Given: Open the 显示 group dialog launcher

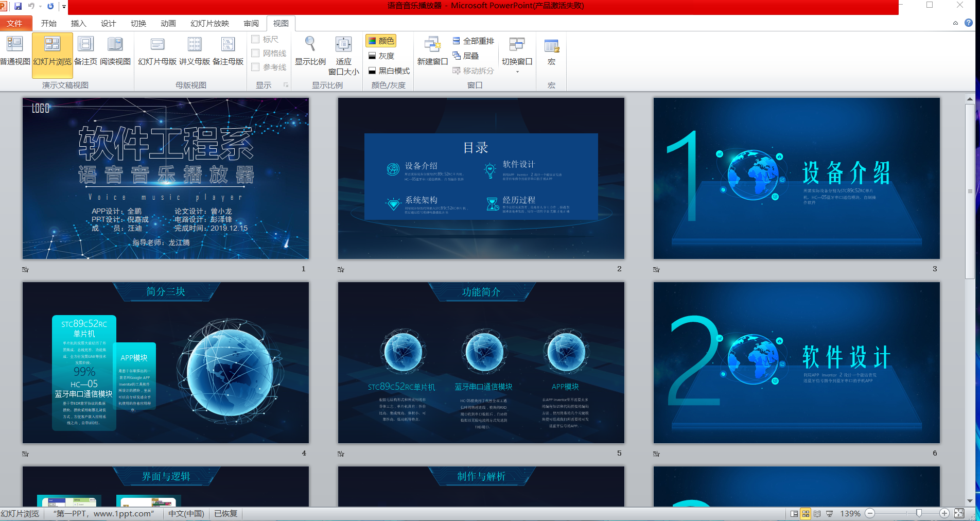Looking at the screenshot, I should 286,85.
